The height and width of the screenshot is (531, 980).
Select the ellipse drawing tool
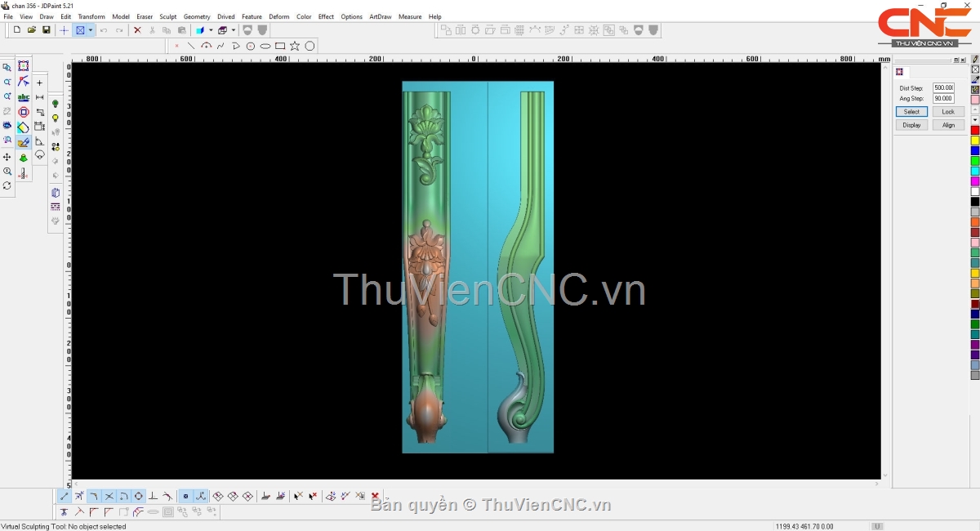(265, 46)
